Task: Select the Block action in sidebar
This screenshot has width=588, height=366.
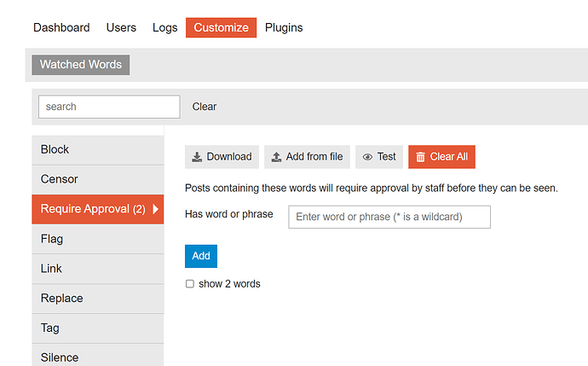Action: coord(98,149)
